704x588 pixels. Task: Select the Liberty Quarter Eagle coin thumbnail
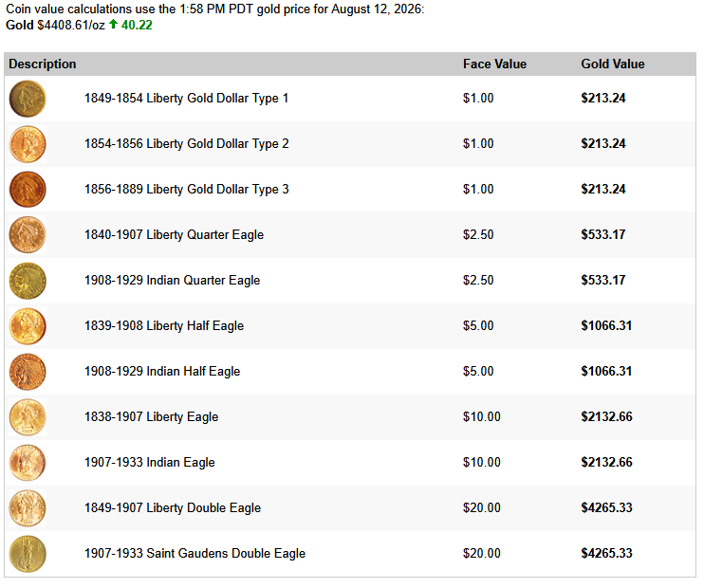click(x=28, y=235)
